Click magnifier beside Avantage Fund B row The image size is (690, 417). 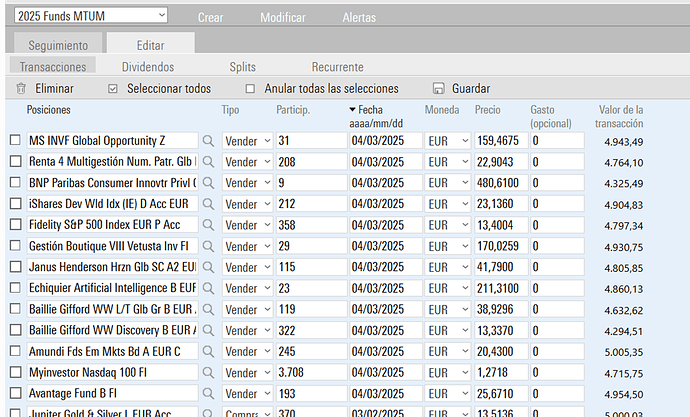tap(208, 394)
